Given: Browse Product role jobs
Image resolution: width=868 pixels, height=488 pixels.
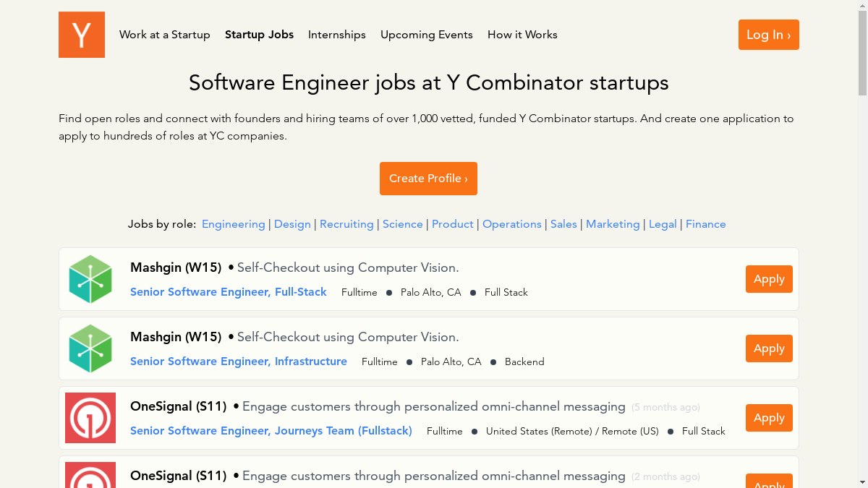Looking at the screenshot, I should click(x=453, y=224).
